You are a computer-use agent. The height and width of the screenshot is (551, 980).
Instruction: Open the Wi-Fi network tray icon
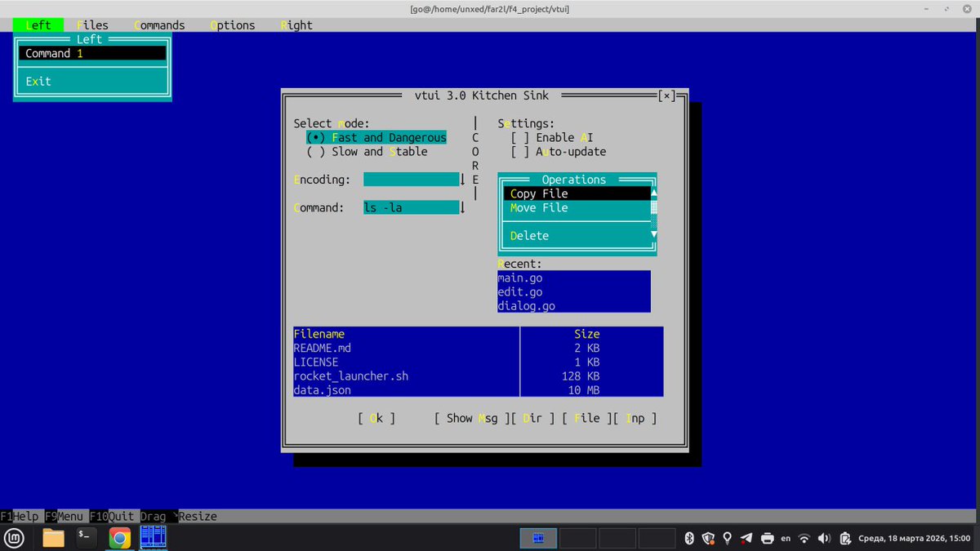[x=804, y=538]
